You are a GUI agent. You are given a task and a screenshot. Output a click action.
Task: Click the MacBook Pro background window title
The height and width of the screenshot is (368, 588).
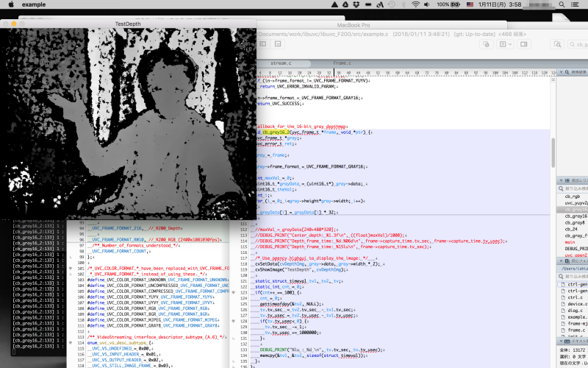tap(354, 25)
